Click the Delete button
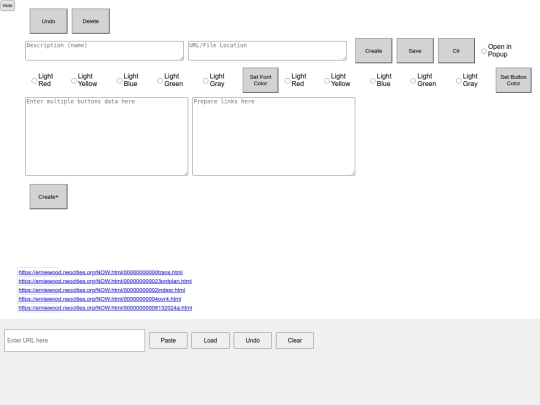Screen dimensions: 540x405 (x=91, y=21)
